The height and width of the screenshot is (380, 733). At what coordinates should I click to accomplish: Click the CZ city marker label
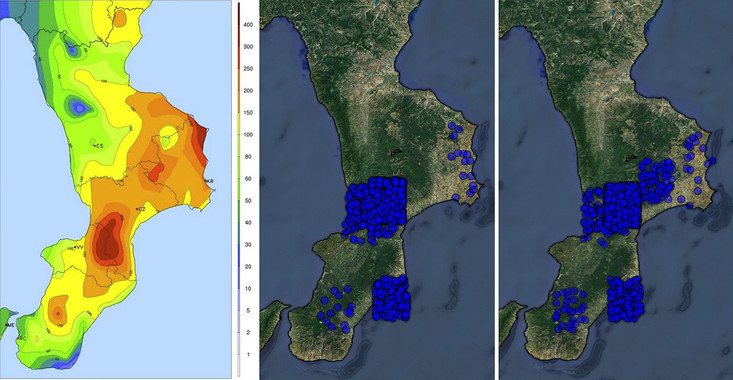click(141, 209)
